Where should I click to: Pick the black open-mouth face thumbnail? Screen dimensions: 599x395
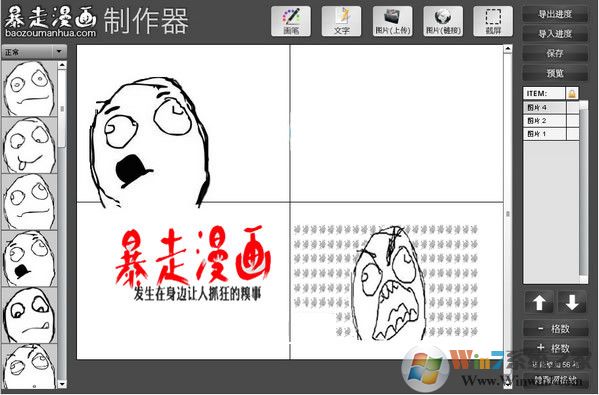pyautogui.click(x=29, y=259)
